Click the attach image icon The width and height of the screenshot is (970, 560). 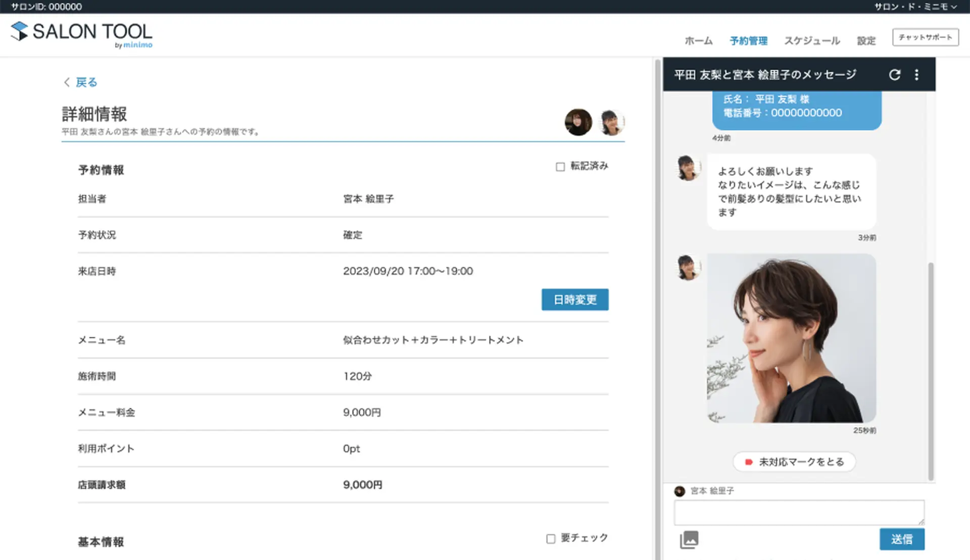click(689, 539)
